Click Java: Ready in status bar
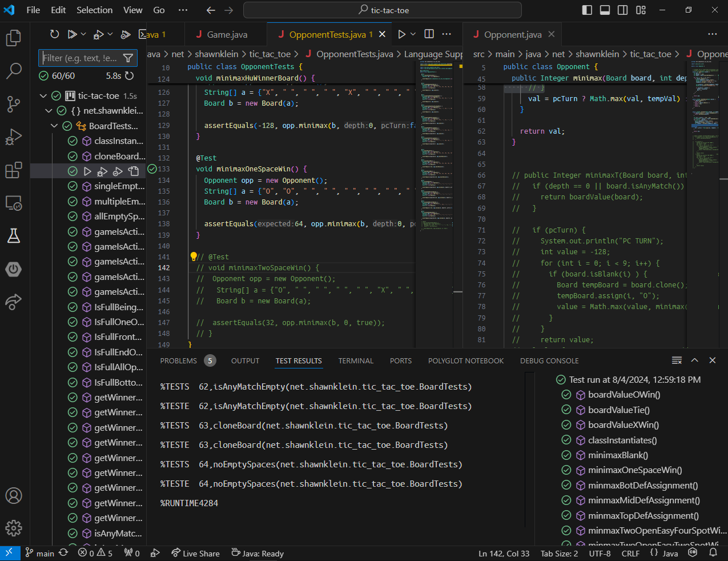This screenshot has height=561, width=728. tap(258, 554)
